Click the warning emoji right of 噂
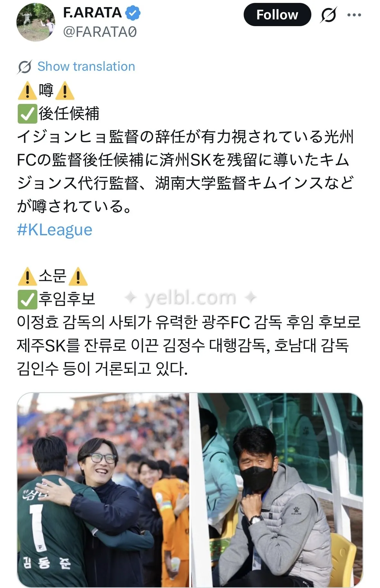Screen dimensions: 380x588 click(x=65, y=90)
